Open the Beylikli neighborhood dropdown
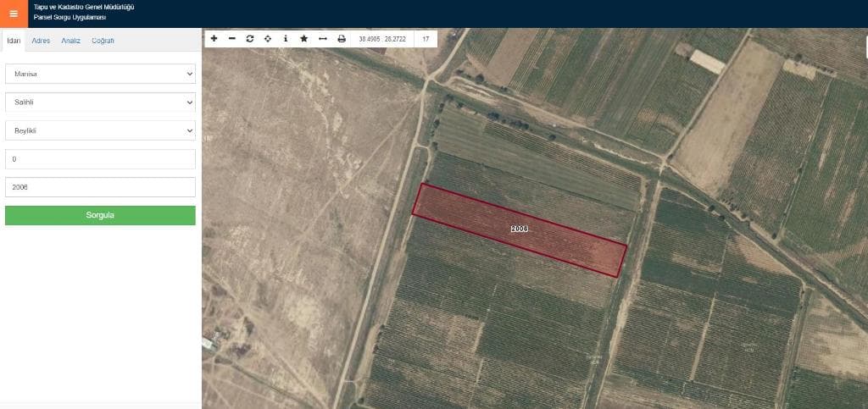The image size is (868, 409). pos(100,130)
